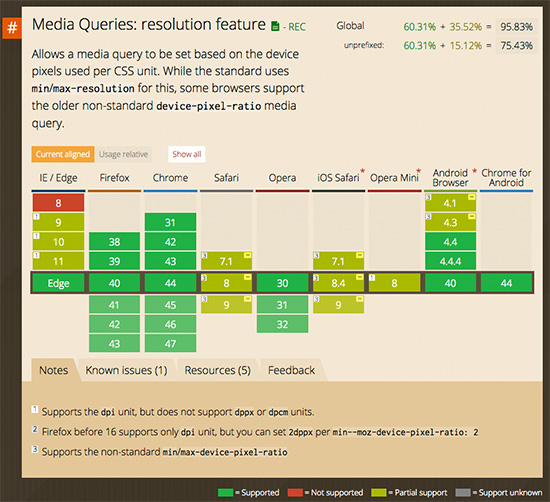Click the Android Browser 4.3 cell
This screenshot has height=502, width=550.
coord(450,222)
